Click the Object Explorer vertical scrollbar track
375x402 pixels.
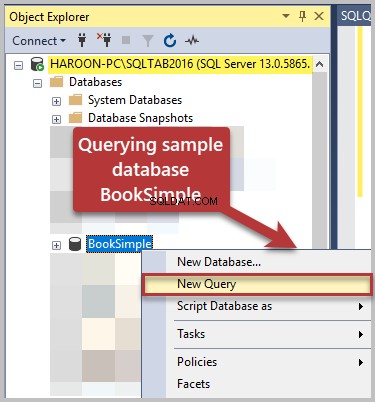[320, 160]
